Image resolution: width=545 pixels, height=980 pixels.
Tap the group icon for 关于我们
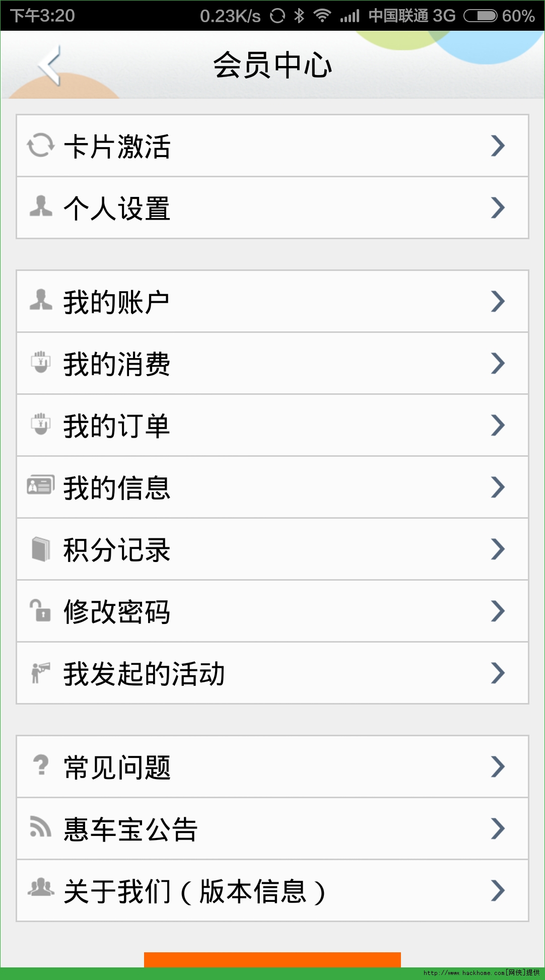40,888
